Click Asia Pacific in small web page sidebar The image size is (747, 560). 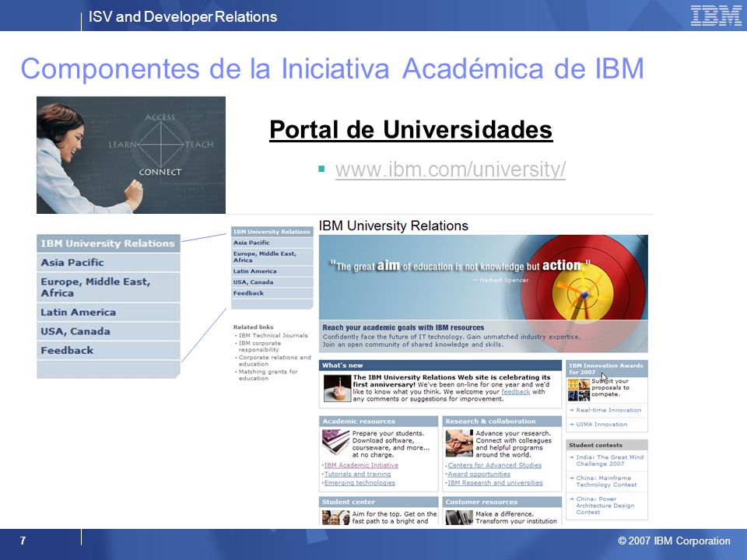tap(272, 243)
